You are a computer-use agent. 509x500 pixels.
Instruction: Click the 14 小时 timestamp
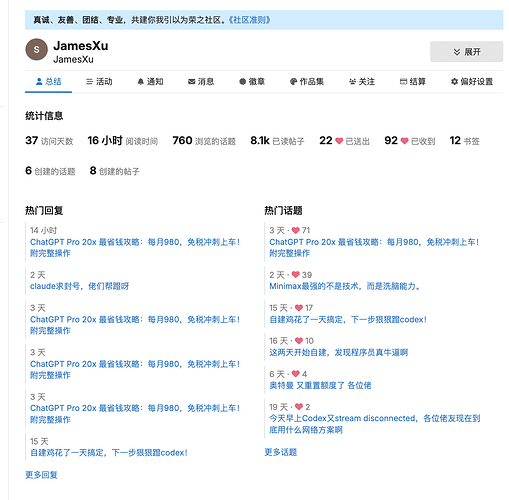(43, 230)
